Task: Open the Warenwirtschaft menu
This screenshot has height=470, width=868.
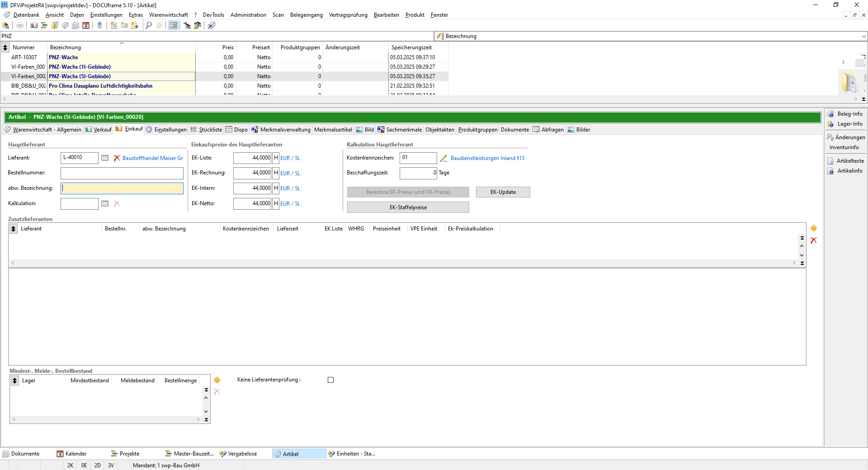Action: tap(169, 15)
